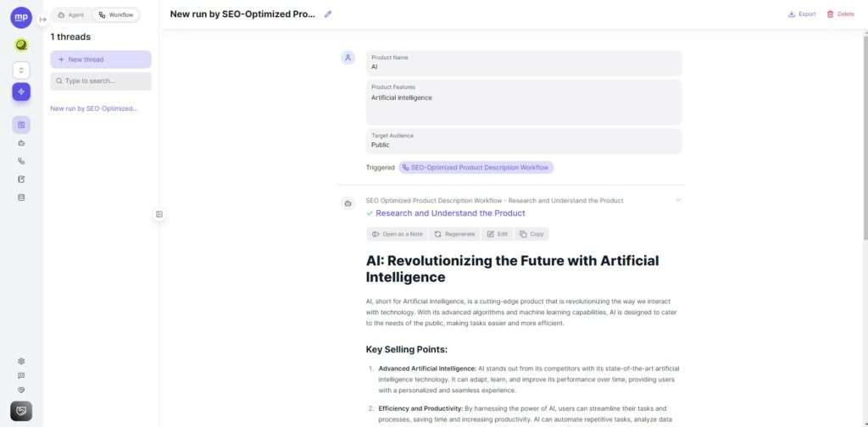Open the database icon in left sidebar
This screenshot has width=868, height=427.
point(21,197)
